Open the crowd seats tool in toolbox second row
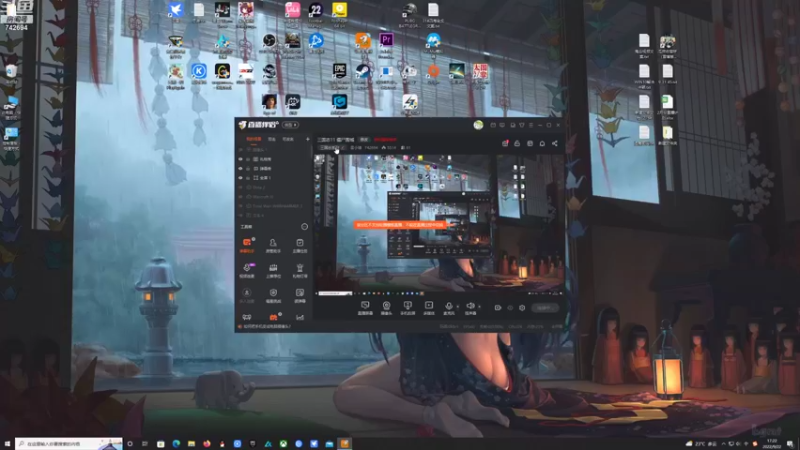Screen dimensions: 800x450 coord(273,270)
